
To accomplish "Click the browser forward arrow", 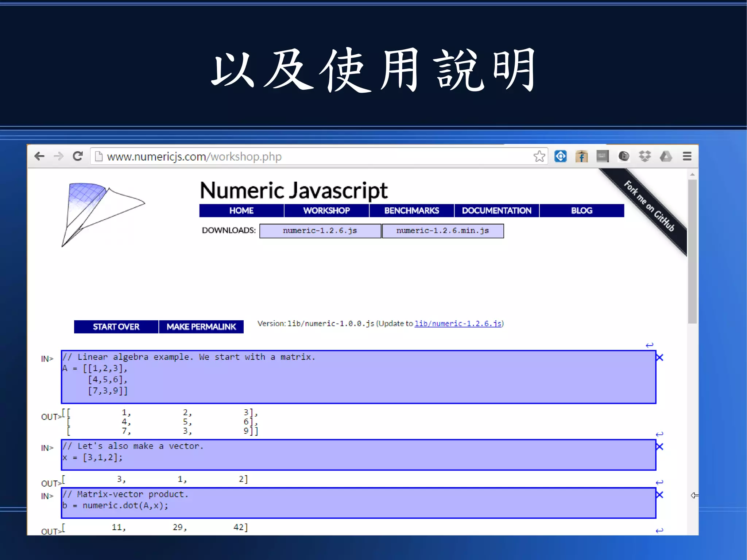I will 58,157.
